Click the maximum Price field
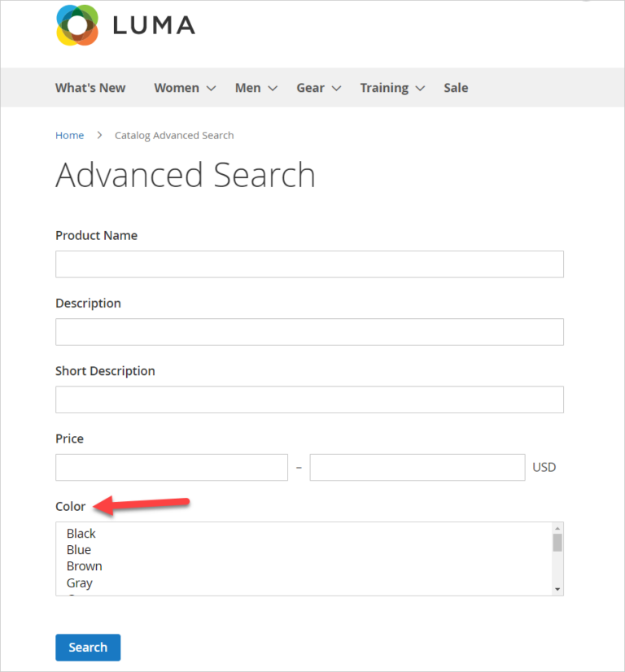625x672 pixels. coord(417,468)
